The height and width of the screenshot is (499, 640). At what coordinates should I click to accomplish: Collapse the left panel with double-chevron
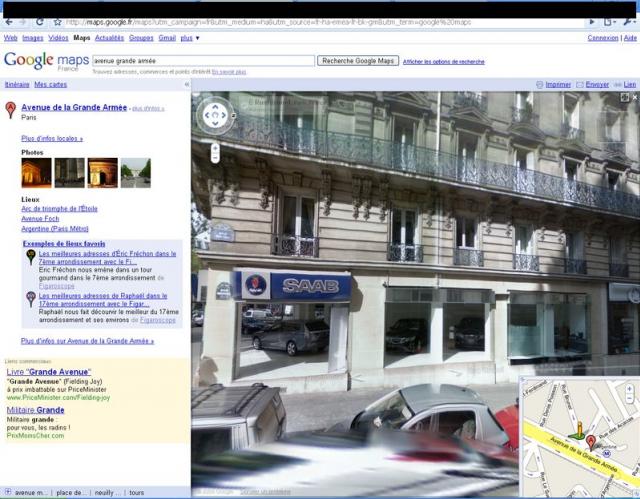coord(187,84)
